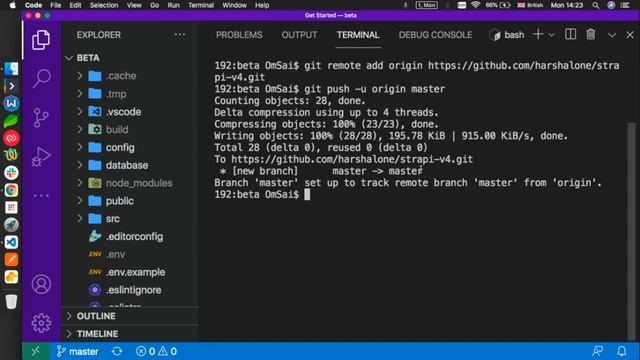Click the bash terminal profile label

point(507,35)
